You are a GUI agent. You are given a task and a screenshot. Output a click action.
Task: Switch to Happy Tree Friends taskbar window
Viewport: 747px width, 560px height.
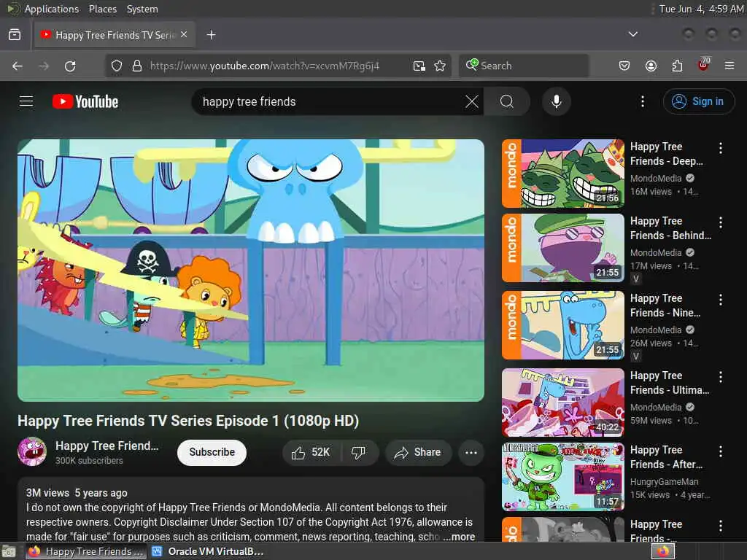86,551
